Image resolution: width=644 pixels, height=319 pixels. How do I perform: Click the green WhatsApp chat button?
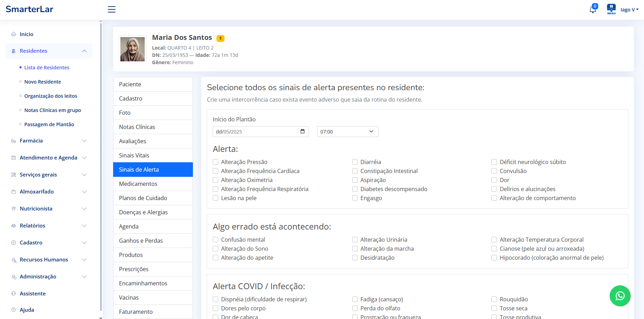click(620, 296)
